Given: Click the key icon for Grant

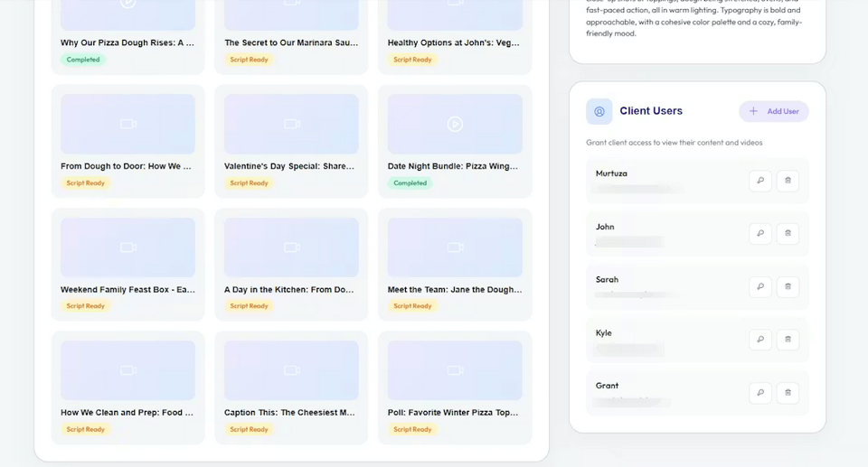Looking at the screenshot, I should (760, 393).
